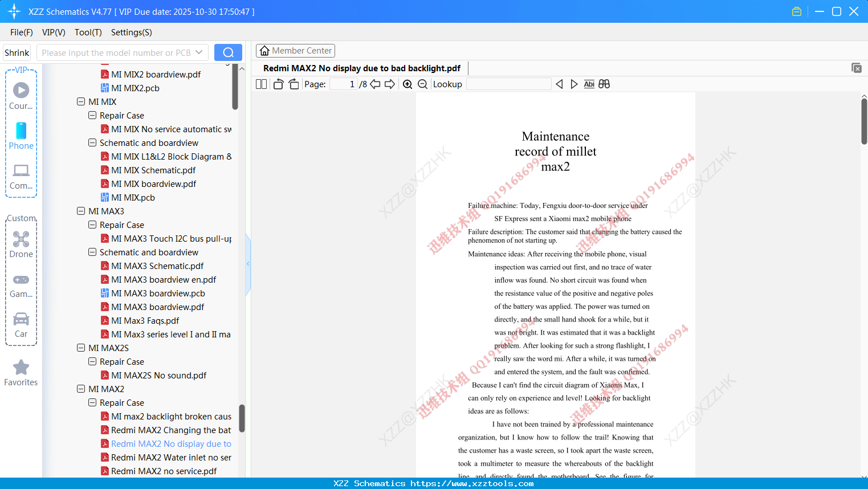868x489 pixels.
Task: Click the file tree scrollbar lower thumb
Action: (x=242, y=419)
